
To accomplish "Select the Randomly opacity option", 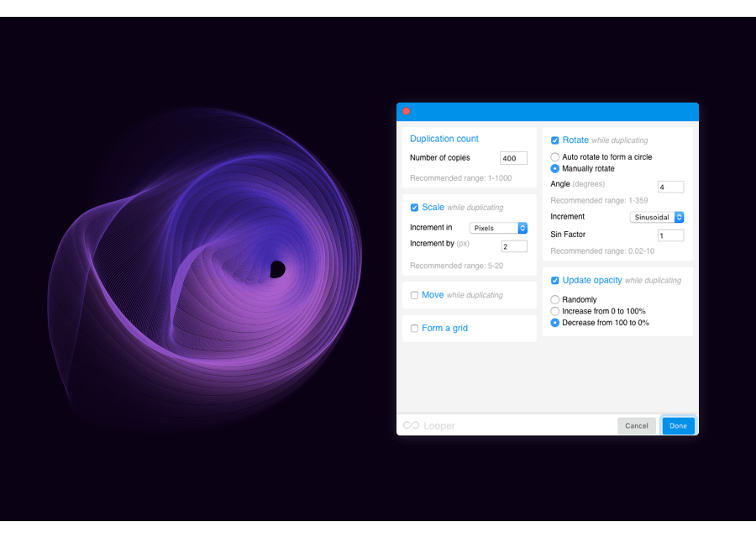I will click(555, 300).
